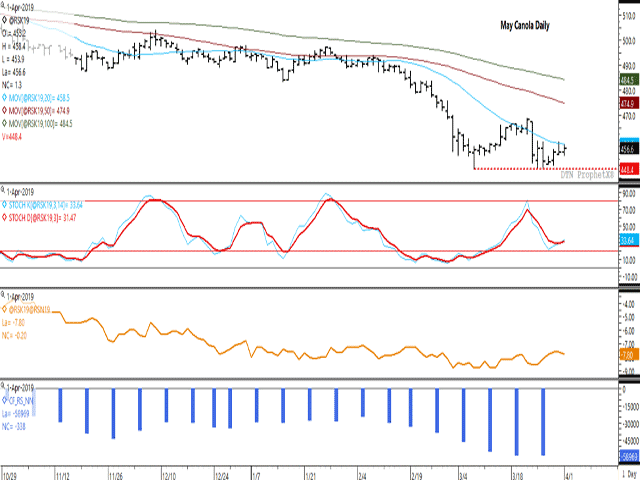
Task: Click the NC= -0.20 spread change value
Action: (14, 336)
